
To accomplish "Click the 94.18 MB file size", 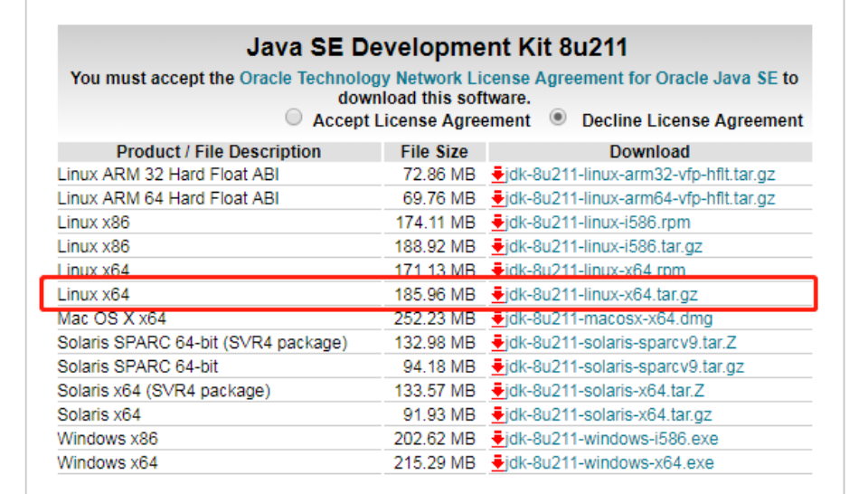I will coord(439,366).
